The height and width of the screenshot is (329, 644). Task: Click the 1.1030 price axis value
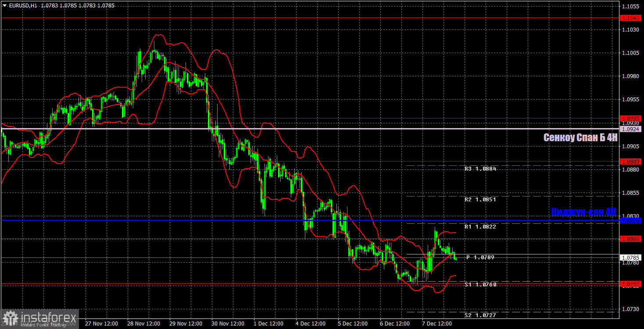coord(631,30)
